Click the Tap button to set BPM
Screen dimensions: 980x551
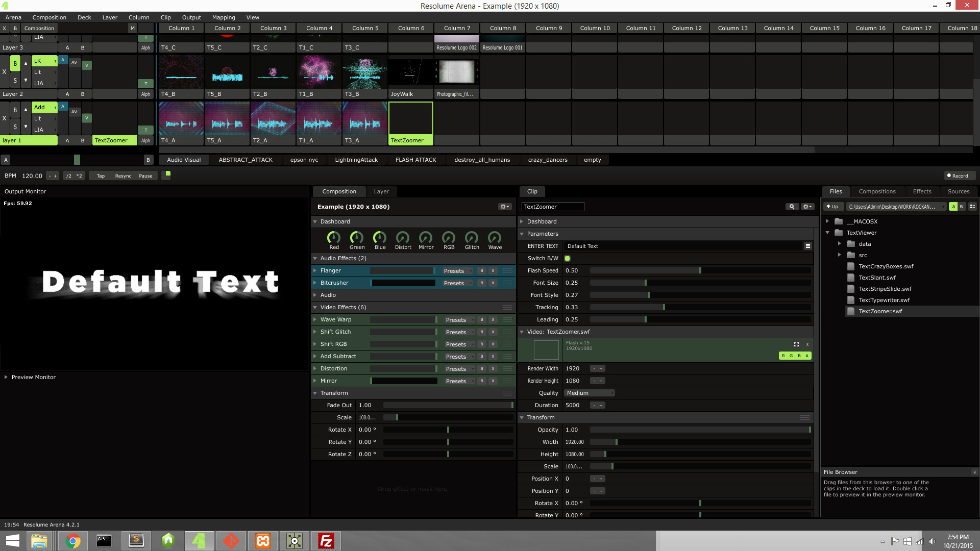(101, 176)
